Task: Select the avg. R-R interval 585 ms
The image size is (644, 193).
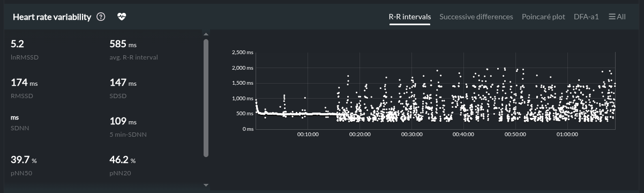Action: [123, 44]
